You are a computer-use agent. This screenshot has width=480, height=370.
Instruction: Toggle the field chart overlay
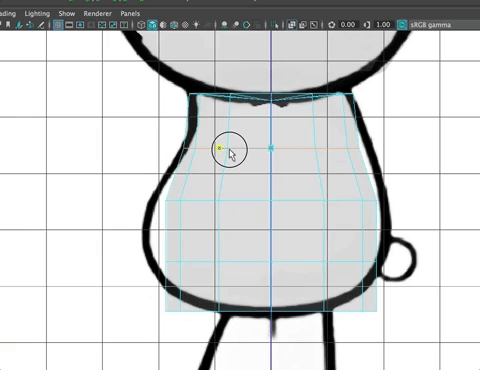pos(102,25)
